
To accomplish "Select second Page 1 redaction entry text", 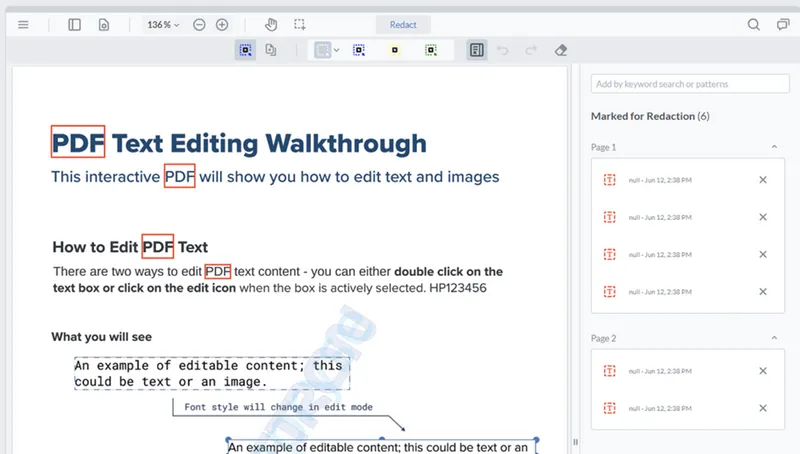I will (x=660, y=217).
